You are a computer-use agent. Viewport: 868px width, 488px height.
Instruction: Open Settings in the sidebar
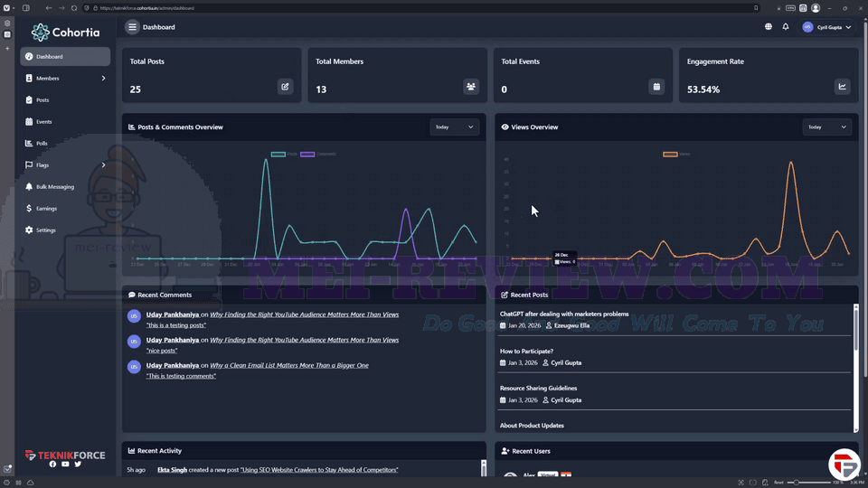(x=65, y=230)
